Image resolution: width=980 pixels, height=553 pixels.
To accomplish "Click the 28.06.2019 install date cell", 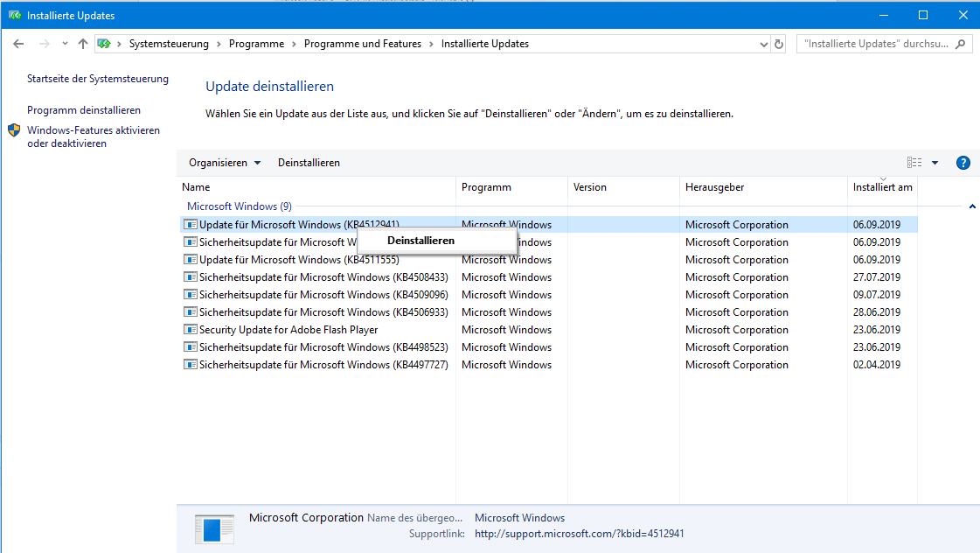I will point(876,312).
